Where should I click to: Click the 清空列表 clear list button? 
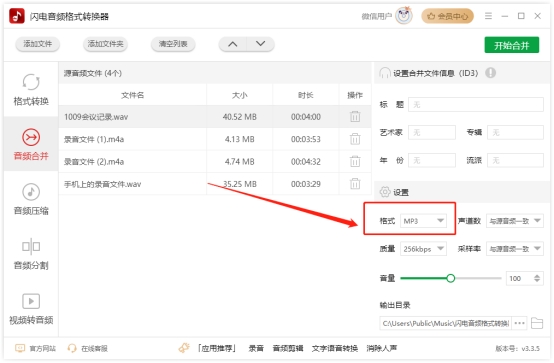(173, 44)
